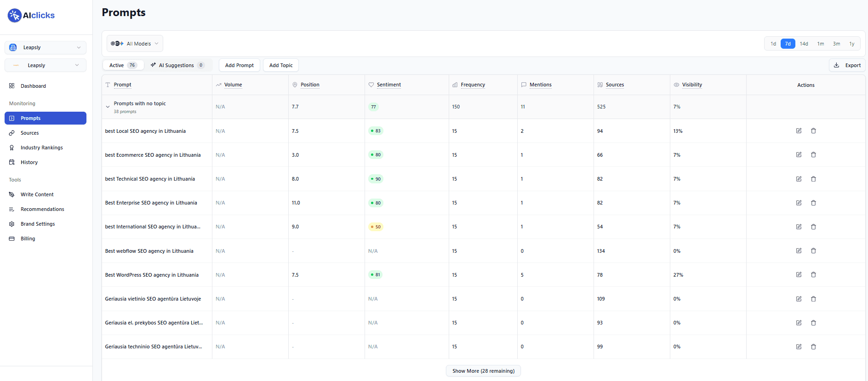This screenshot has height=381, width=868.
Task: Edit the 'Best Enterprise SEO agency' prompt
Action: click(x=799, y=203)
